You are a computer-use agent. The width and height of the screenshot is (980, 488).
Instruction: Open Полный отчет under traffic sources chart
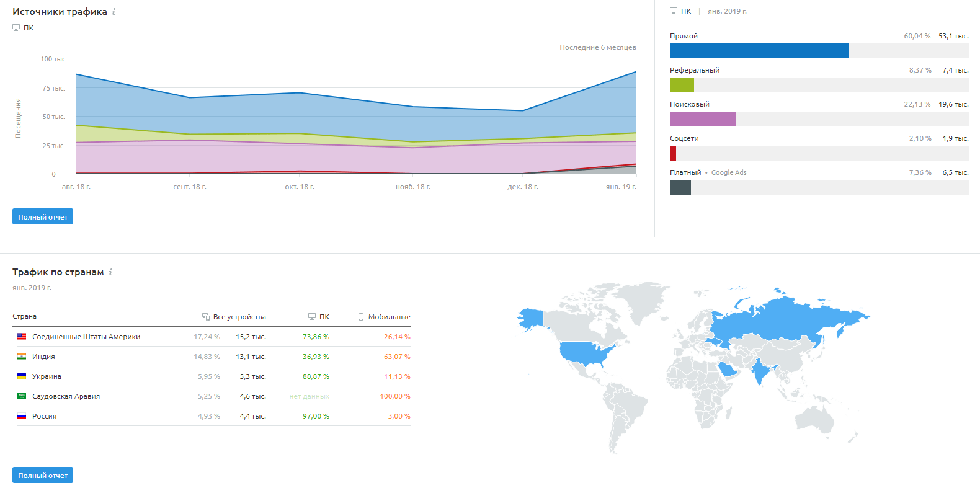(x=43, y=216)
